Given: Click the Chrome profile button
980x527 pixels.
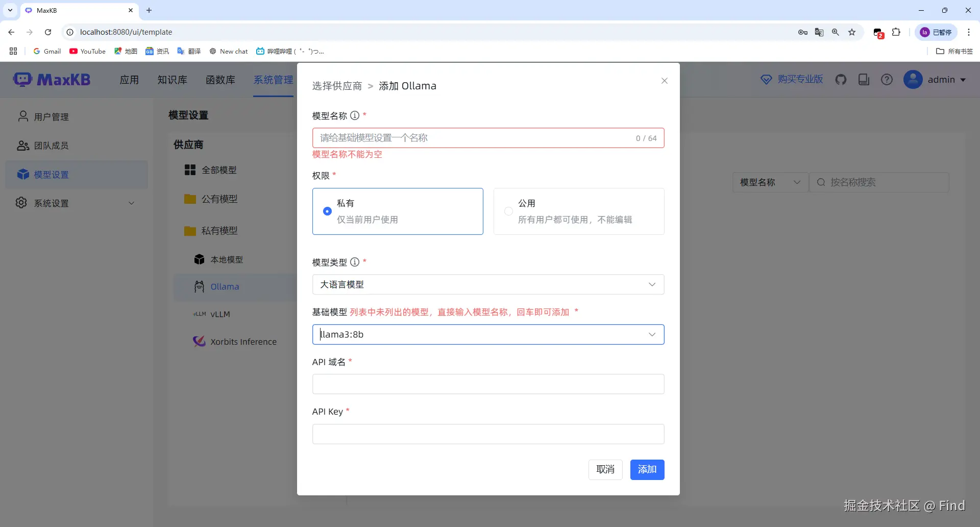Looking at the screenshot, I should pos(936,32).
